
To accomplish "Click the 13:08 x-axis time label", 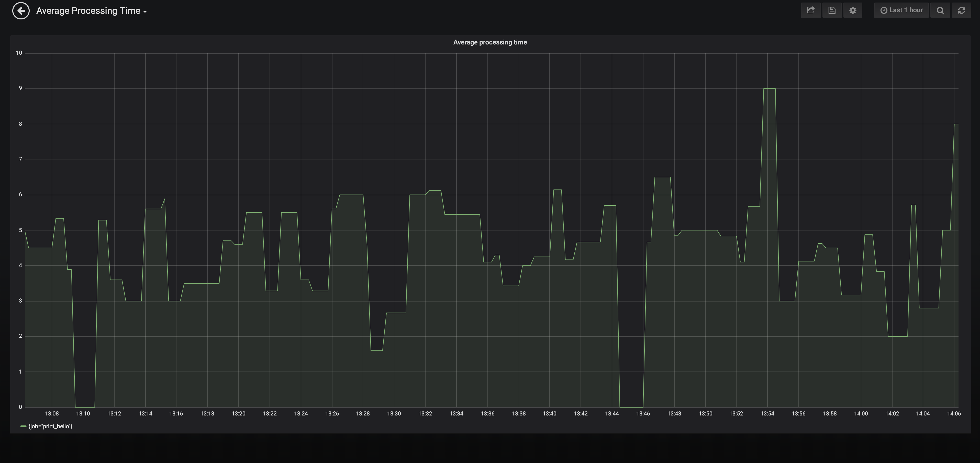I will click(x=52, y=414).
